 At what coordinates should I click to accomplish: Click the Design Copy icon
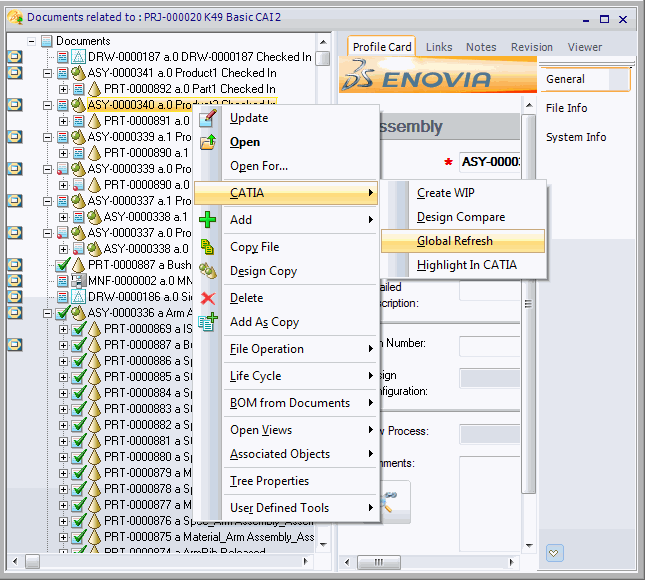[x=208, y=271]
